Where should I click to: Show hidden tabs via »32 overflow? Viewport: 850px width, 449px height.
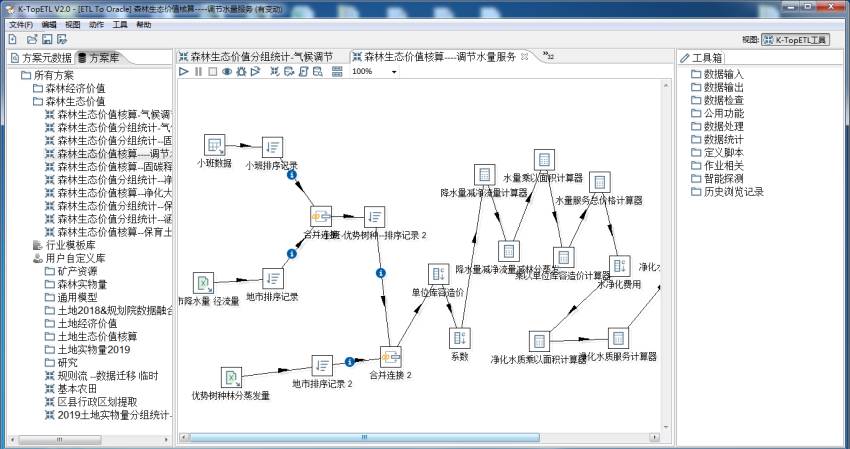[548, 55]
